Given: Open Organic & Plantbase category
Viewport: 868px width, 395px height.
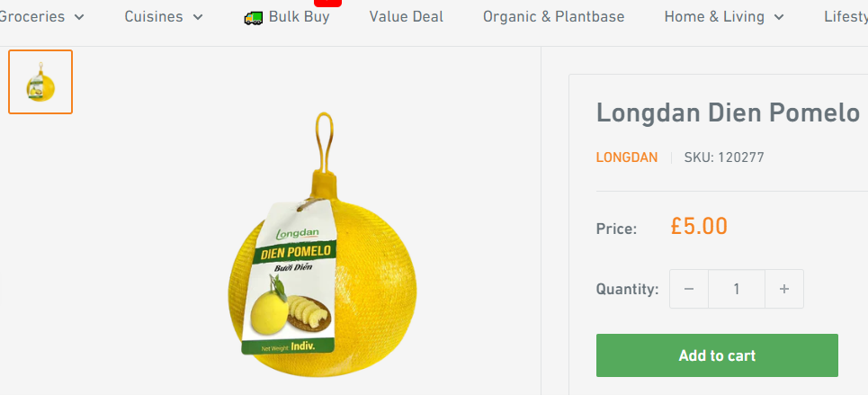Looking at the screenshot, I should [x=553, y=16].
